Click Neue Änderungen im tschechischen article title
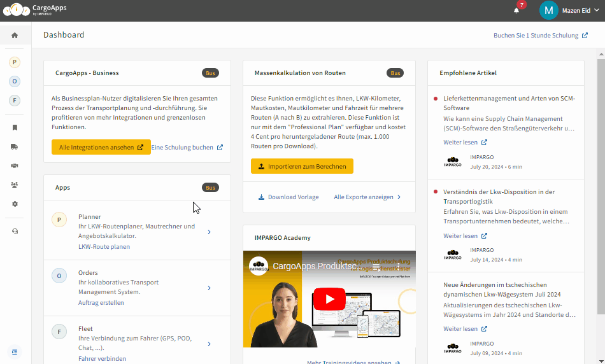Image resolution: width=605 pixels, height=364 pixels. coord(502,290)
